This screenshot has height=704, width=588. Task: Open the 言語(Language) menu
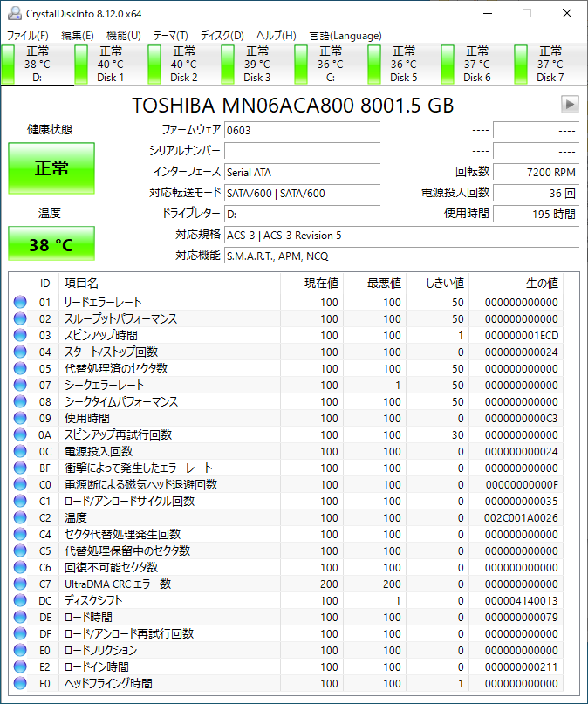coord(345,36)
